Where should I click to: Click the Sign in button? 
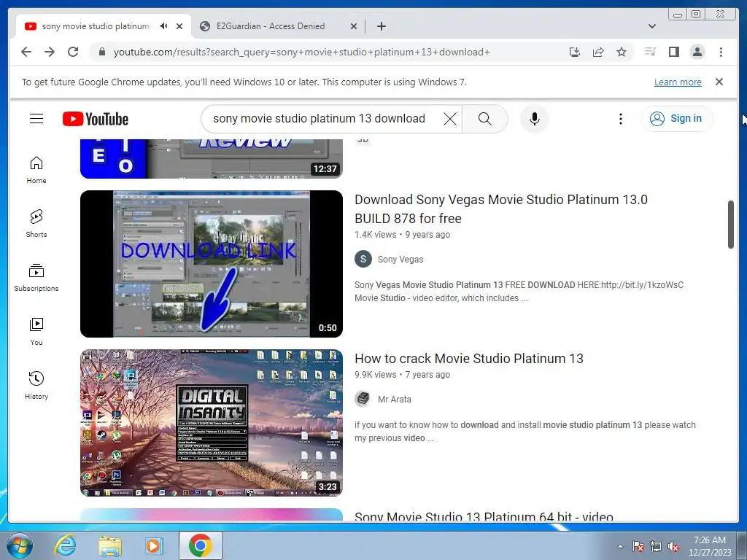point(676,119)
